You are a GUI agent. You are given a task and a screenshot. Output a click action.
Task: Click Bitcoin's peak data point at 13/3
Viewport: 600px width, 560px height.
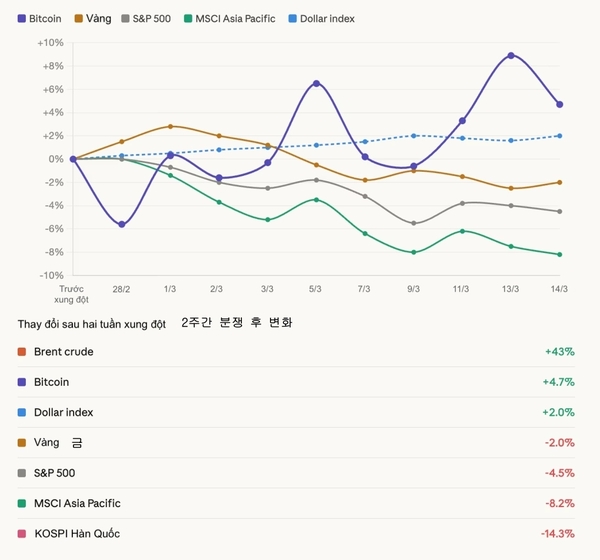[511, 55]
